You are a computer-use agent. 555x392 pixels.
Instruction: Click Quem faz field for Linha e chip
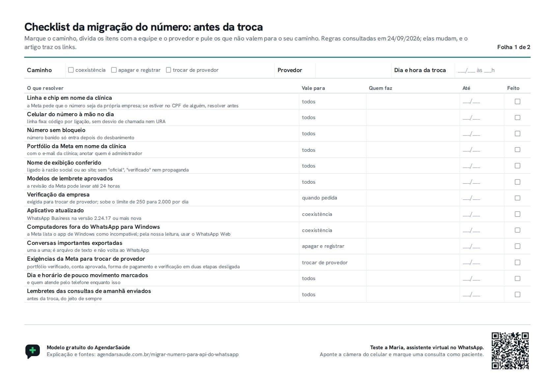(x=413, y=101)
